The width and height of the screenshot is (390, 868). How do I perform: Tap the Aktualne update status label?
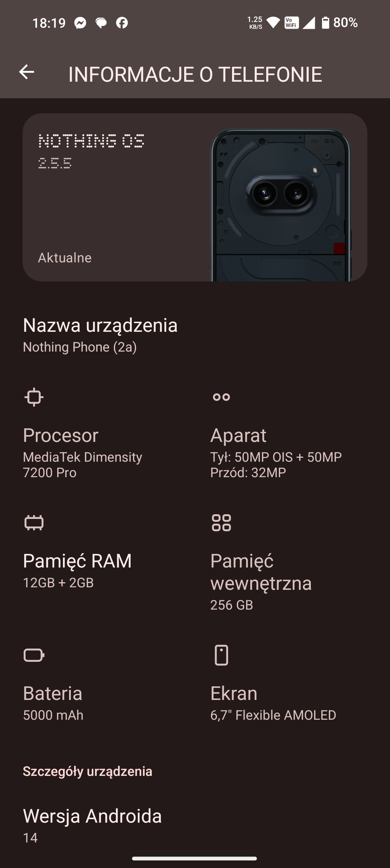click(x=65, y=258)
